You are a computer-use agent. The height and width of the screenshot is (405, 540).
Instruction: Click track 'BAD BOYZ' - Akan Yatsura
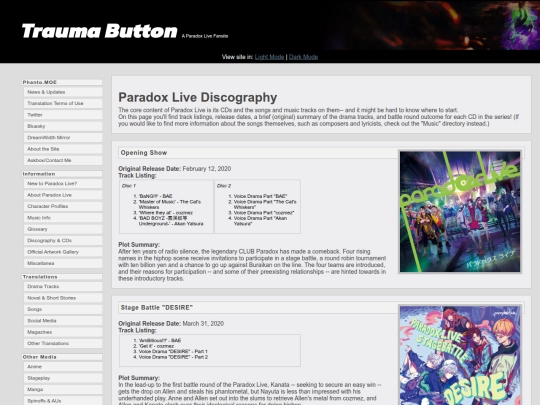coord(171,221)
